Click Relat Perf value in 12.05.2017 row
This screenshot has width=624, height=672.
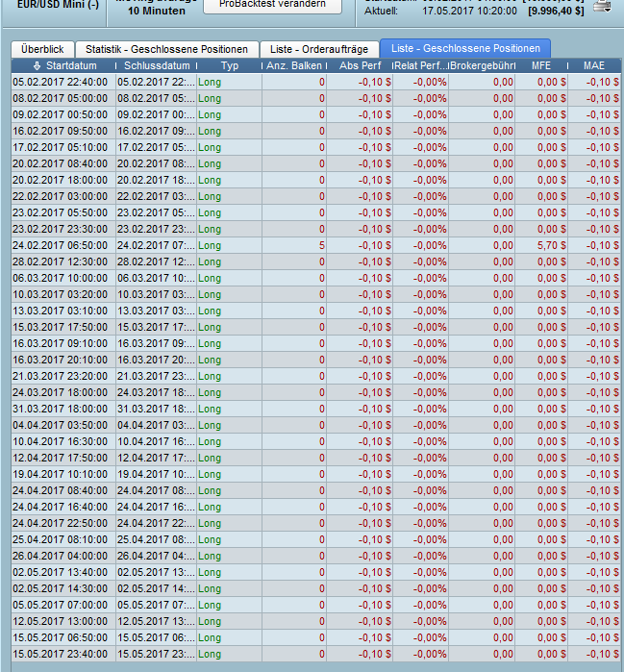coord(430,621)
